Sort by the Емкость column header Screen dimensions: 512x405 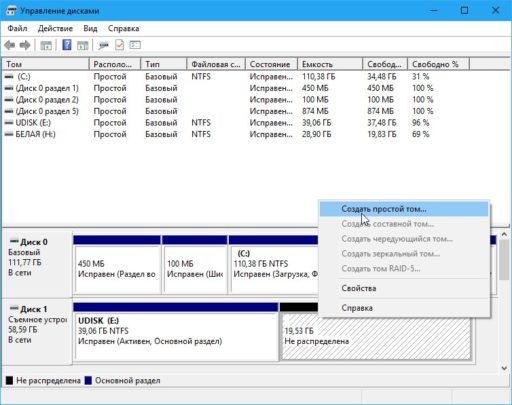point(330,64)
